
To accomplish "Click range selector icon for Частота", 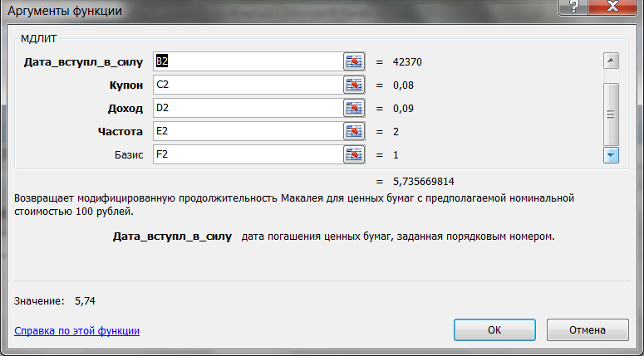I will (354, 131).
